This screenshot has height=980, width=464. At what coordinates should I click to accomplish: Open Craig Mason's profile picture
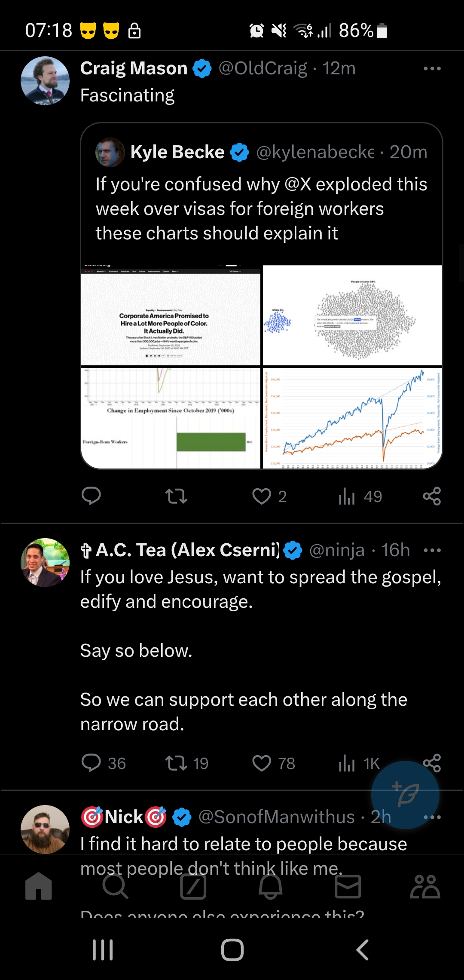coord(45,81)
